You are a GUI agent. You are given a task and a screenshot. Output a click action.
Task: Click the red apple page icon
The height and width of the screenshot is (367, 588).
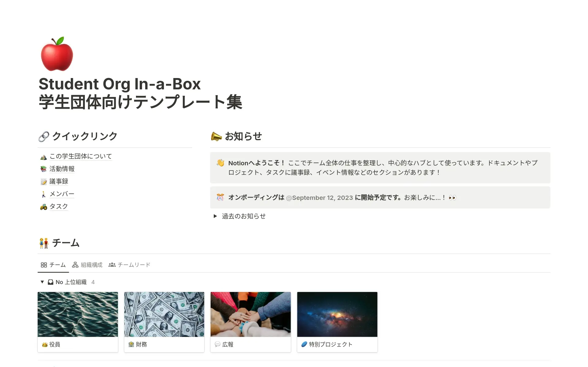click(57, 54)
